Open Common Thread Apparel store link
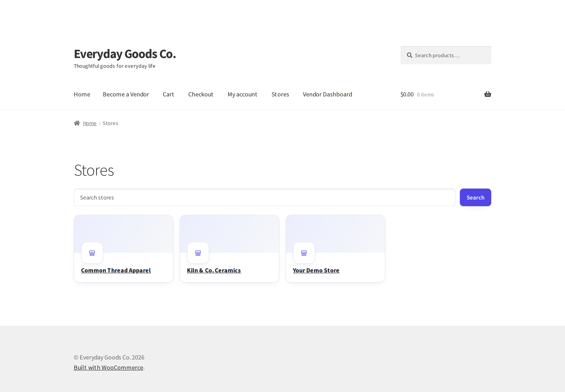 pos(116,270)
